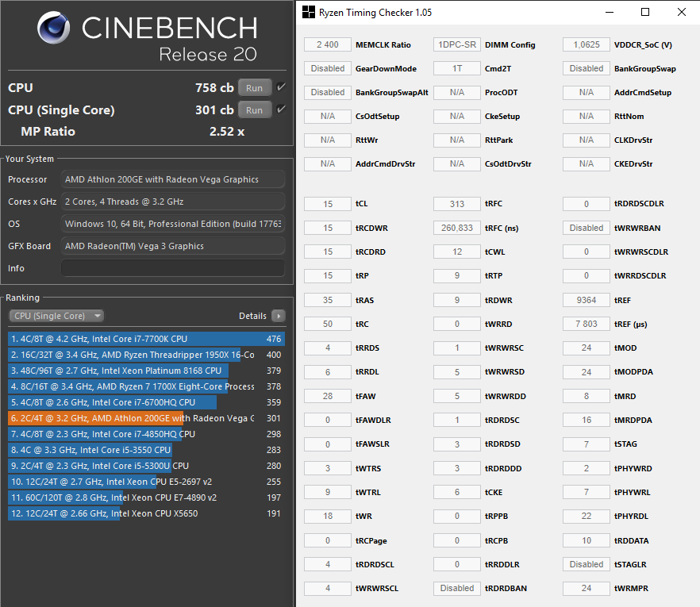The height and width of the screenshot is (607, 700).
Task: Click the tPHYRDL value 22
Action: 587,516
